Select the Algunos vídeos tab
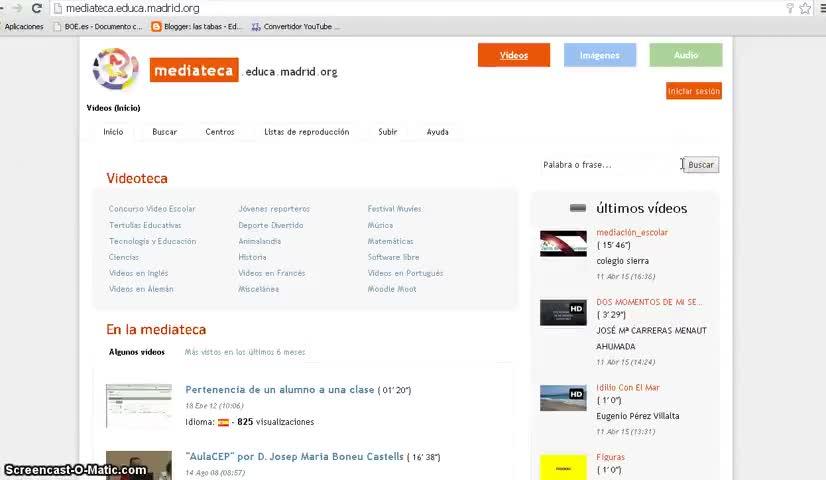Image resolution: width=826 pixels, height=480 pixels. pos(136,352)
